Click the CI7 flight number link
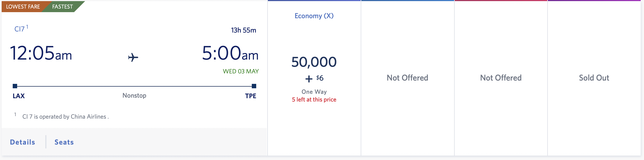Image resolution: width=644 pixels, height=160 pixels. [x=20, y=29]
